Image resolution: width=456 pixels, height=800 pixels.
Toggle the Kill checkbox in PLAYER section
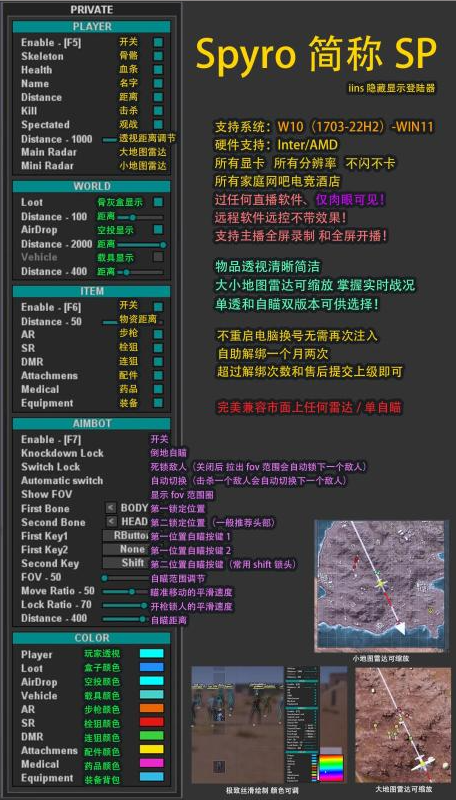(158, 111)
